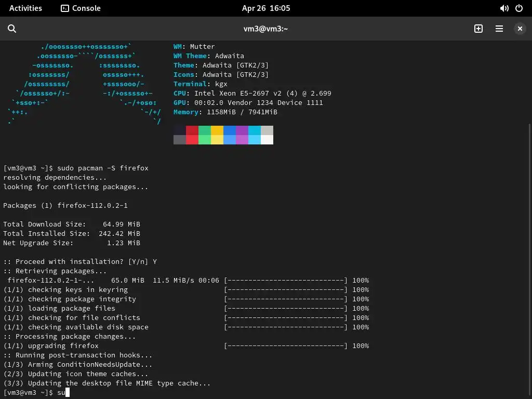The height and width of the screenshot is (399, 532).
Task: Click 'looking for conflicting packages...' line
Action: (76, 187)
